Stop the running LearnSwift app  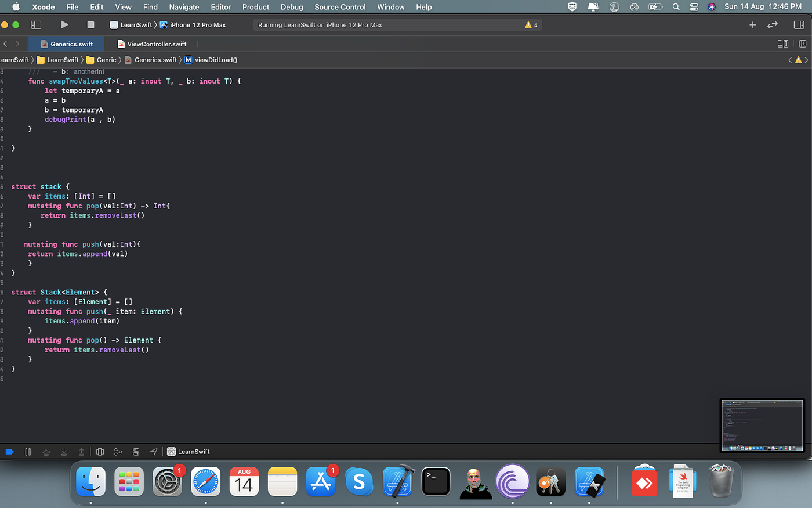[x=90, y=25]
